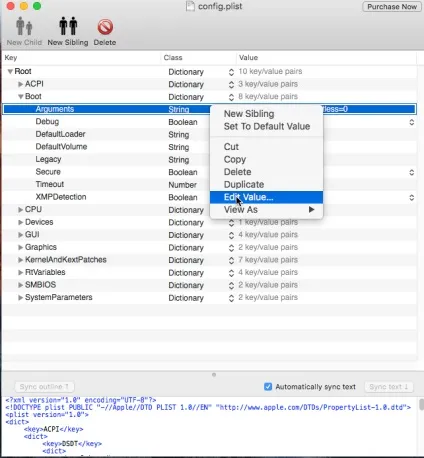This screenshot has height=458, width=424.
Task: Click the config.plist document icon in title bar
Action: (x=190, y=6)
